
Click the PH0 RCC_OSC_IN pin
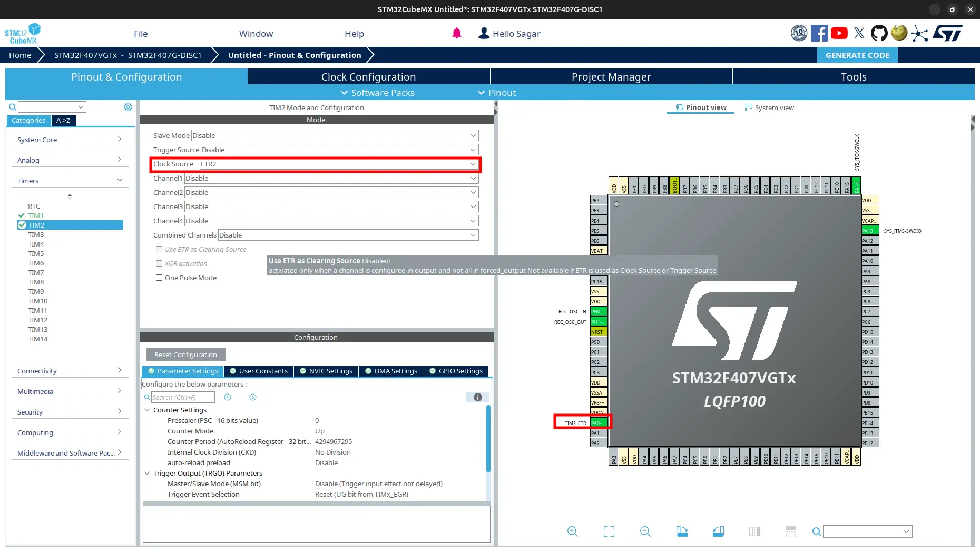(599, 311)
